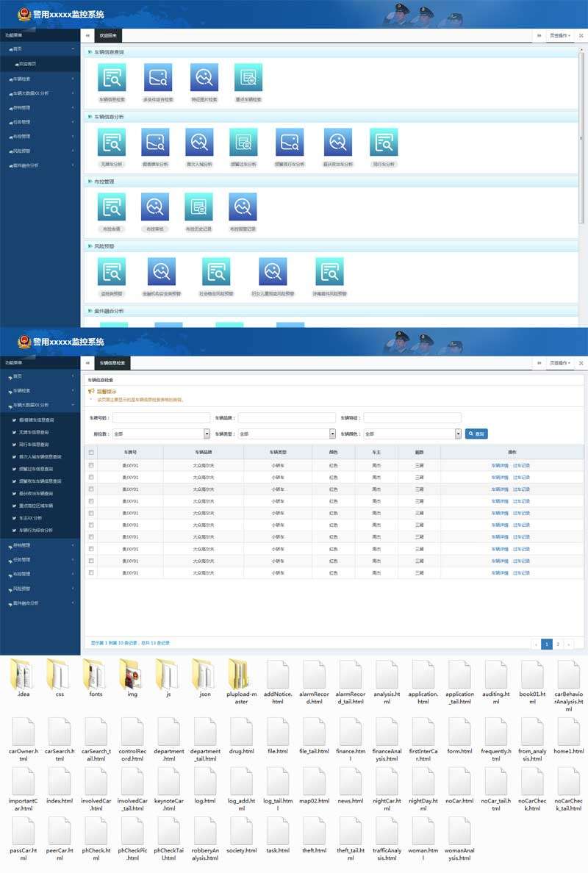Open the 布控申请 icon tile
The width and height of the screenshot is (588, 873).
point(112,207)
